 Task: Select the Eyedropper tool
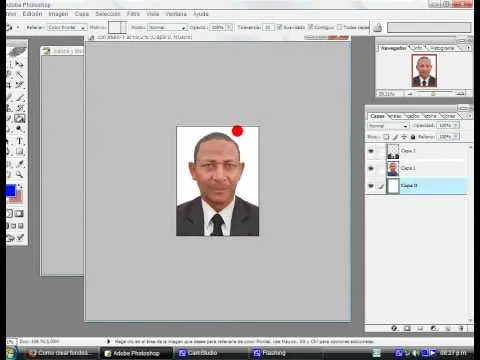pyautogui.click(x=20, y=163)
